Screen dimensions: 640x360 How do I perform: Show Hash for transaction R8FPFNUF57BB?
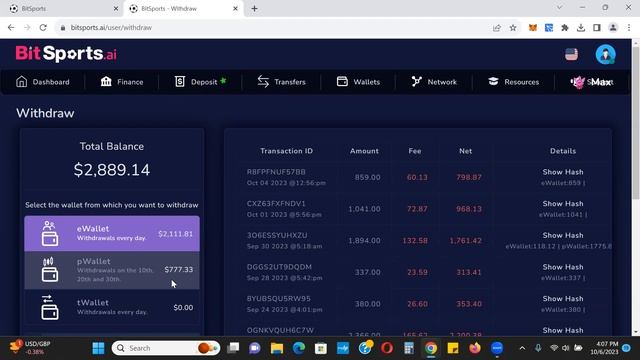coord(562,172)
